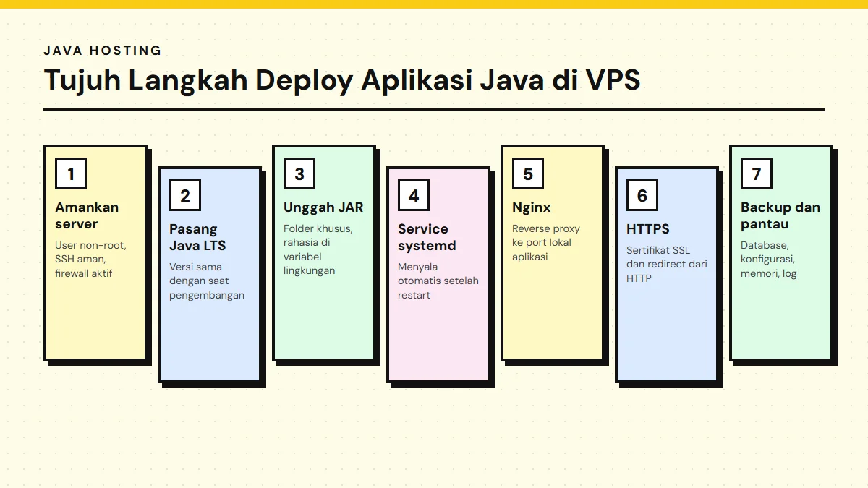Select the "Pasang Java LTS" heading
Image resolution: width=868 pixels, height=488 pixels.
197,237
